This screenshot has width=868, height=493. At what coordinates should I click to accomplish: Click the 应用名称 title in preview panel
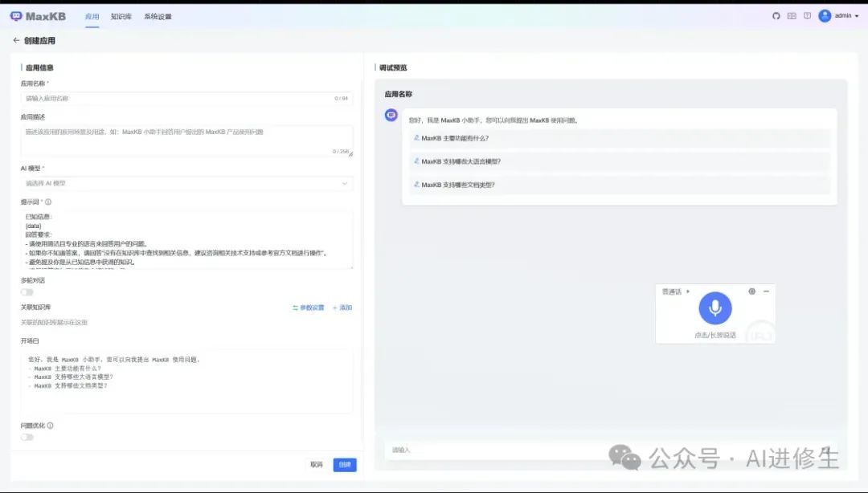(399, 94)
